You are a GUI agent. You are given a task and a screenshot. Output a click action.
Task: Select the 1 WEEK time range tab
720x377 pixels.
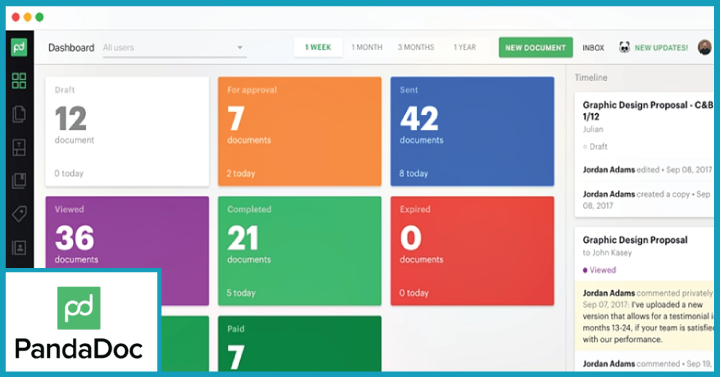[318, 47]
